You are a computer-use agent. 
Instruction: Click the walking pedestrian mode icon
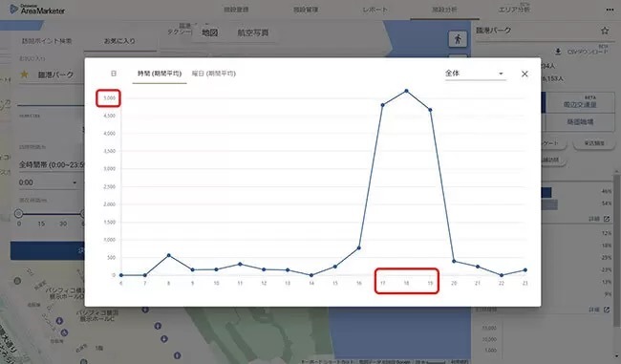point(458,39)
